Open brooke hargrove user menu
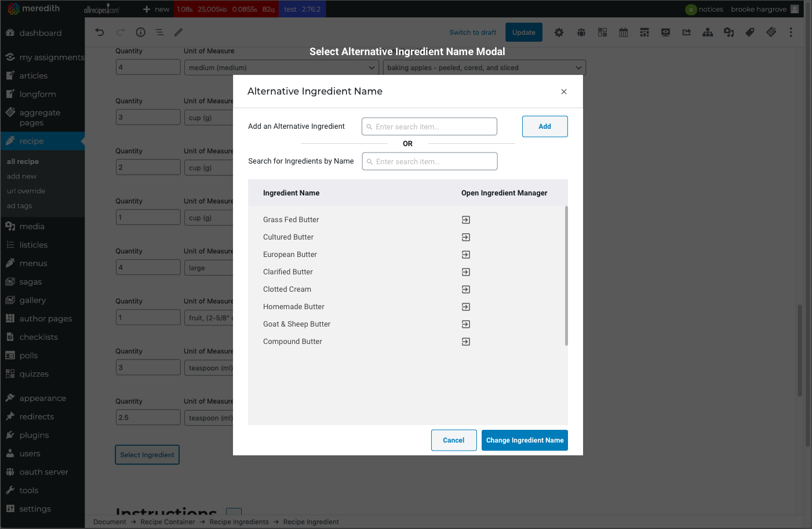The width and height of the screenshot is (812, 529). (x=764, y=9)
